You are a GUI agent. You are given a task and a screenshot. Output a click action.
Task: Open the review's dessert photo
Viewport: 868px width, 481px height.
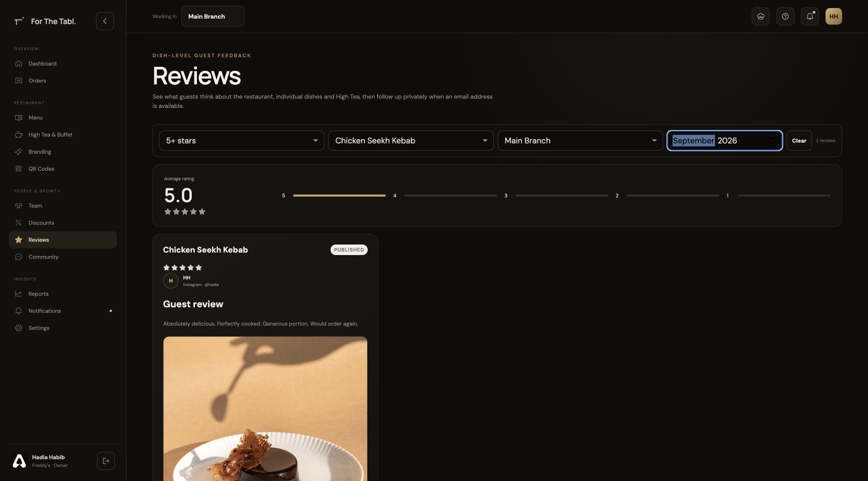tap(265, 409)
